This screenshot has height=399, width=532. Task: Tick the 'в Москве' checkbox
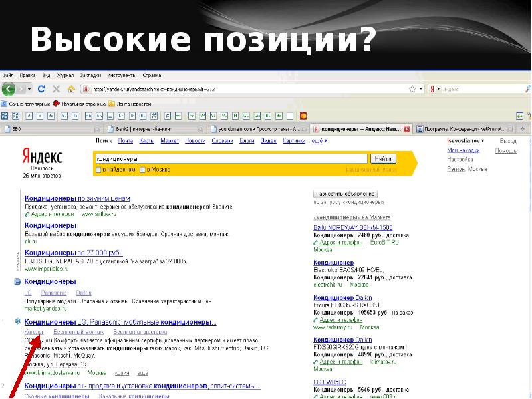(x=142, y=170)
